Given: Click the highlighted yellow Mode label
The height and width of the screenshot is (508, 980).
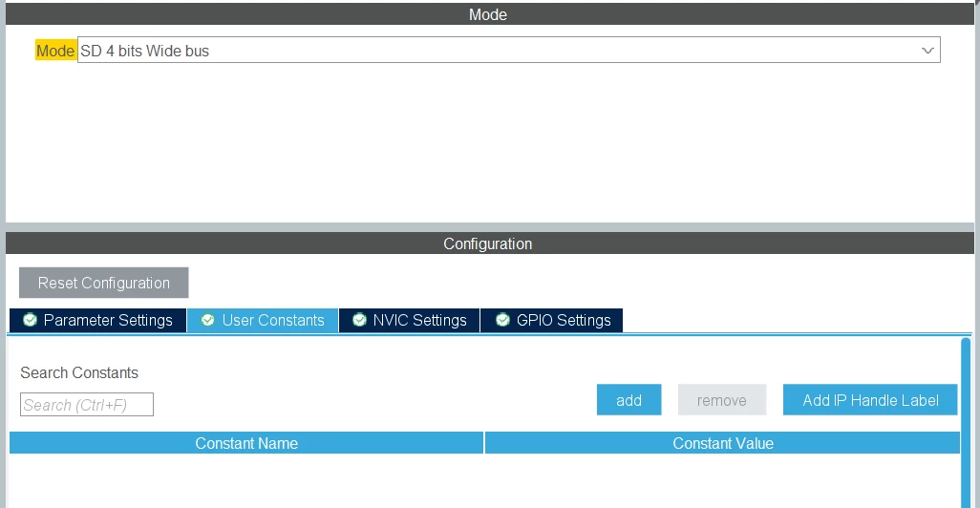Looking at the screenshot, I should pos(55,51).
